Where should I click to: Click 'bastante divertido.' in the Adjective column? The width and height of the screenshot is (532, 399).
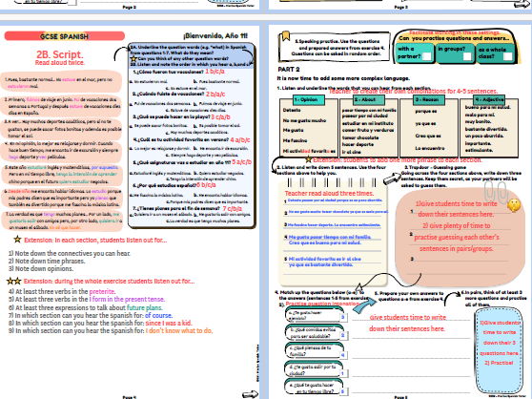[x=486, y=129]
